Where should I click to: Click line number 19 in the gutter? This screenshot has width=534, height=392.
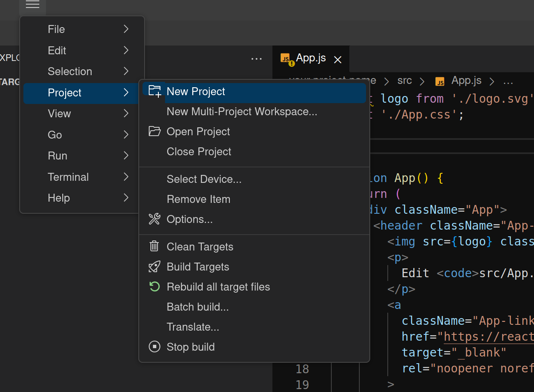click(x=302, y=384)
